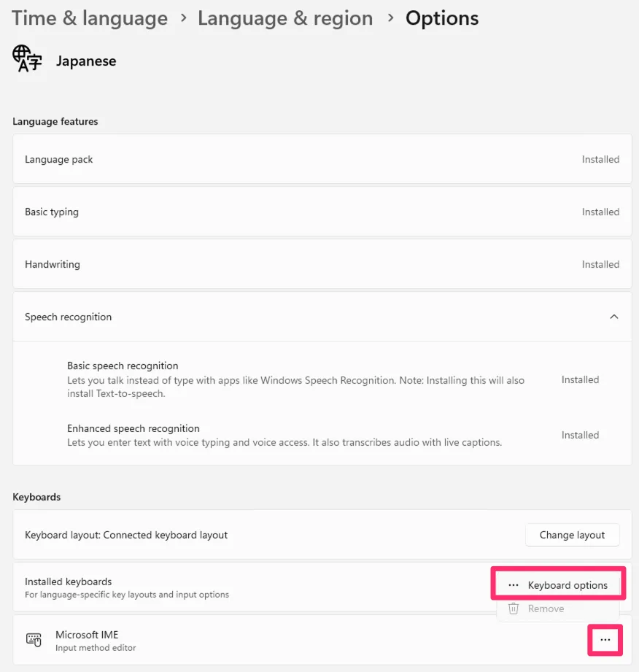Open the three-dot menu for Microsoft IME
639x672 pixels.
click(605, 640)
